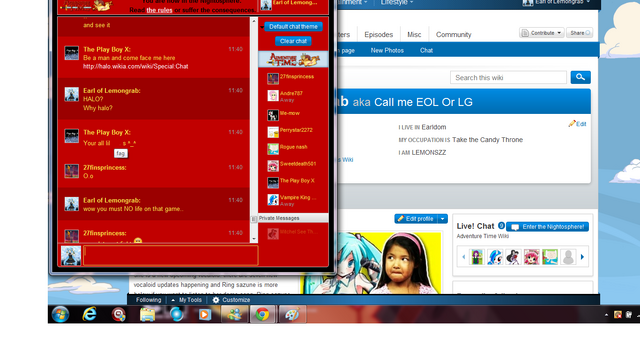Switch to Google Chrome in taskbar
Screen dimensions: 640x360
(262, 315)
